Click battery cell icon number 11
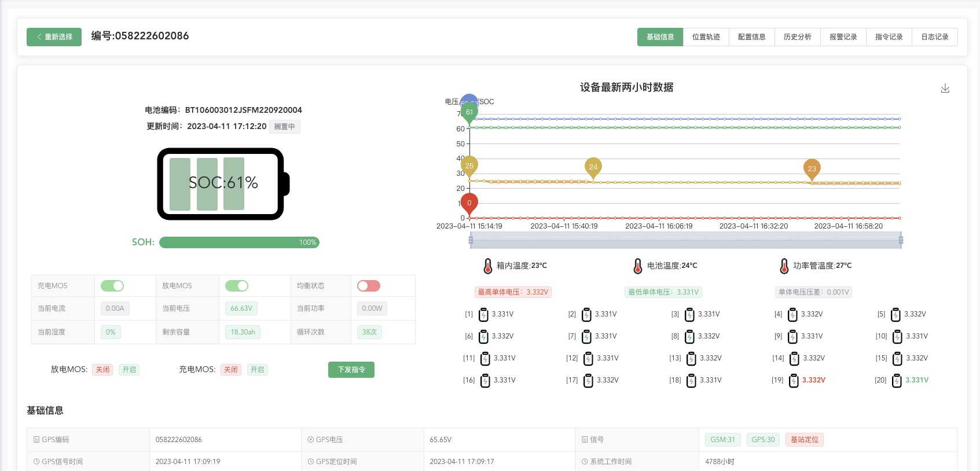This screenshot has height=471, width=980. click(x=486, y=359)
